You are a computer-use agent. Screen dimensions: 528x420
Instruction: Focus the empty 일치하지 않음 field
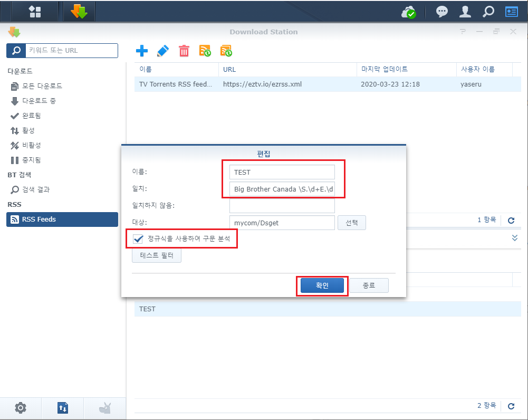click(x=282, y=206)
